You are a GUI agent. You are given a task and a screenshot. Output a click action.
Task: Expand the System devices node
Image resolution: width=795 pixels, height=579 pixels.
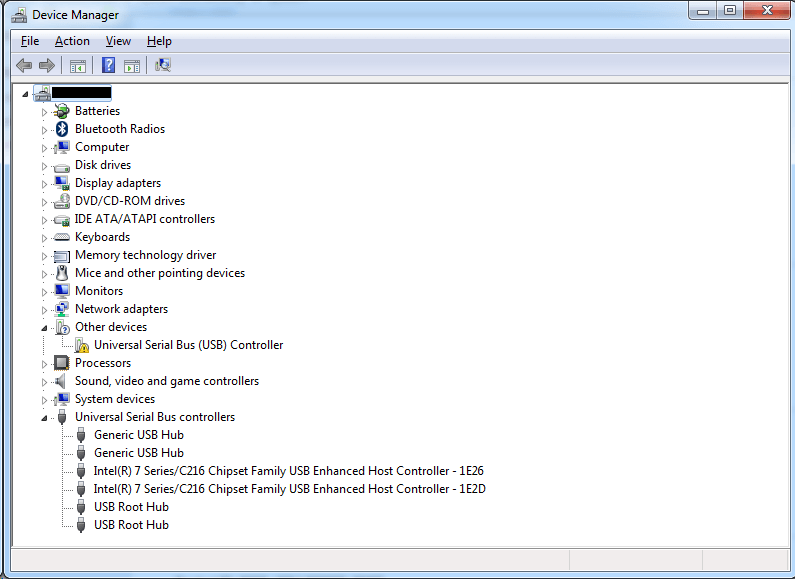click(44, 400)
